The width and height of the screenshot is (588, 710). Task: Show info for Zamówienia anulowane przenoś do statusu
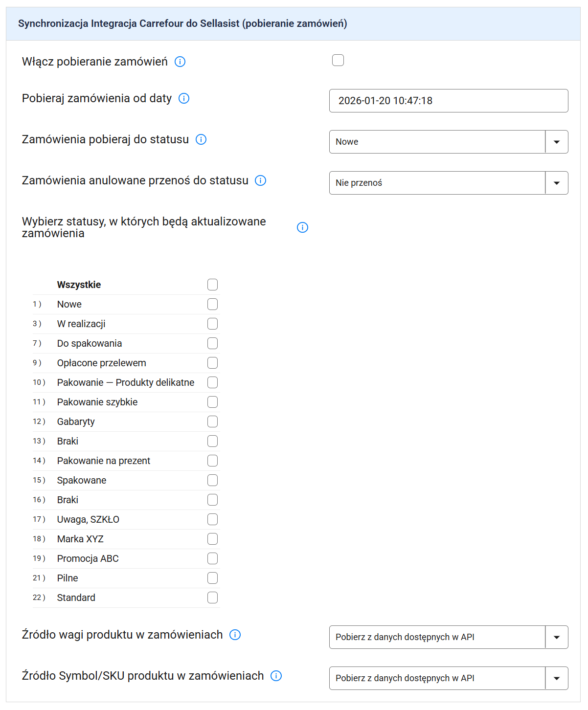click(261, 180)
